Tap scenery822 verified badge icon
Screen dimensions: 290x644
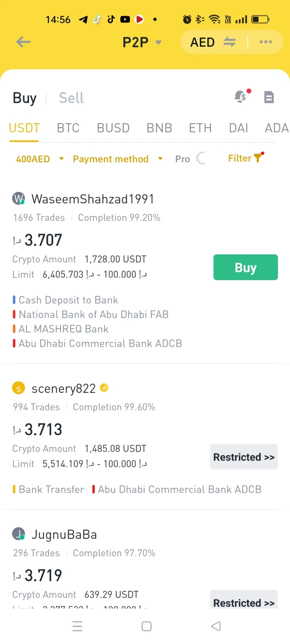point(104,387)
